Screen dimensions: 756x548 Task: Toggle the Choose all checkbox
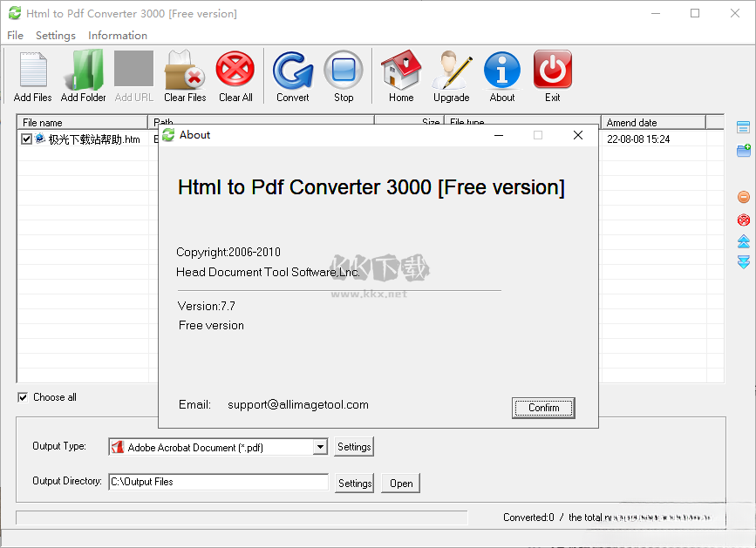tap(22, 397)
